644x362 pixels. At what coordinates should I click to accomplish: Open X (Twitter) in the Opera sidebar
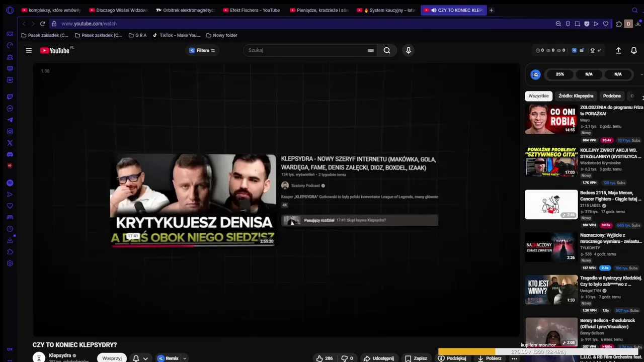point(10,143)
